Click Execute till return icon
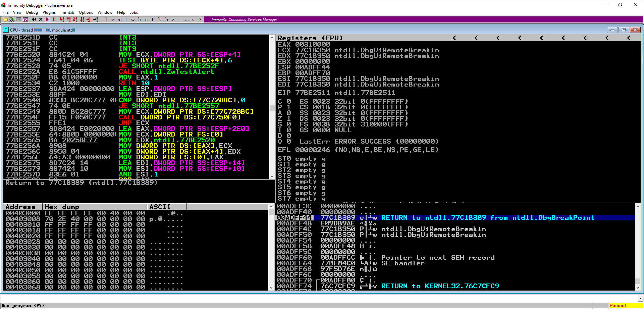This screenshot has width=644, height=309. coord(89,19)
